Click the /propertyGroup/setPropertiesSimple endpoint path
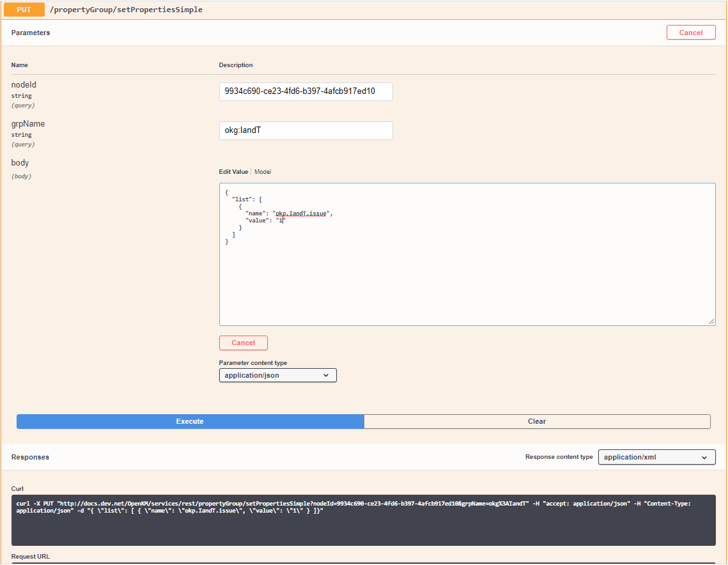This screenshot has width=728, height=565. click(126, 10)
